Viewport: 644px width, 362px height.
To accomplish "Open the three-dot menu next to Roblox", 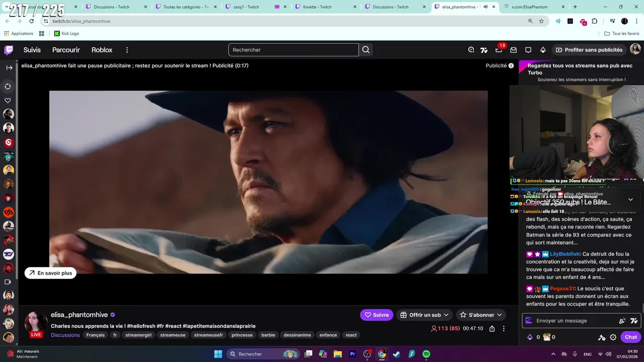I will coord(127,50).
